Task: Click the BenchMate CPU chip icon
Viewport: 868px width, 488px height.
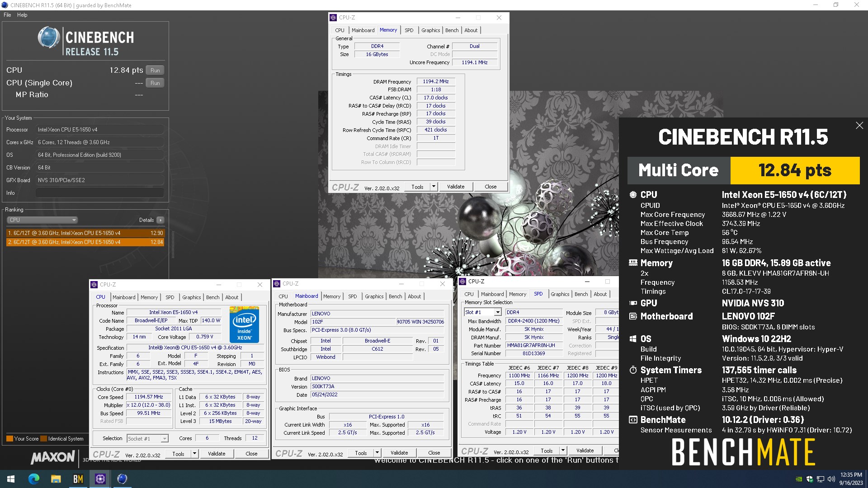Action: 633,195
